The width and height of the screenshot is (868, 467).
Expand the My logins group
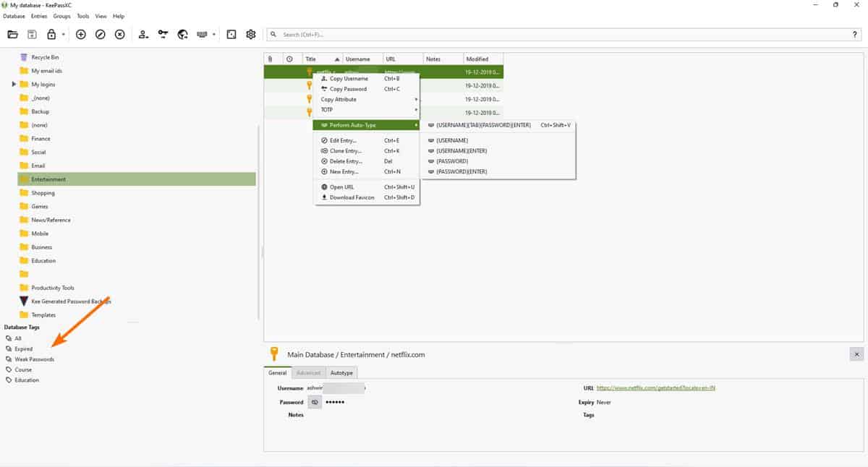click(14, 84)
